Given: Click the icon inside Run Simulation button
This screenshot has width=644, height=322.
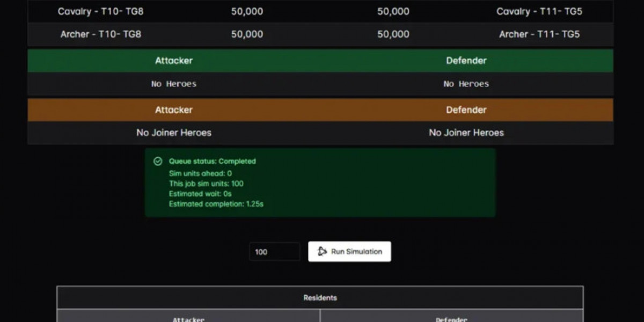Looking at the screenshot, I should click(x=322, y=252).
